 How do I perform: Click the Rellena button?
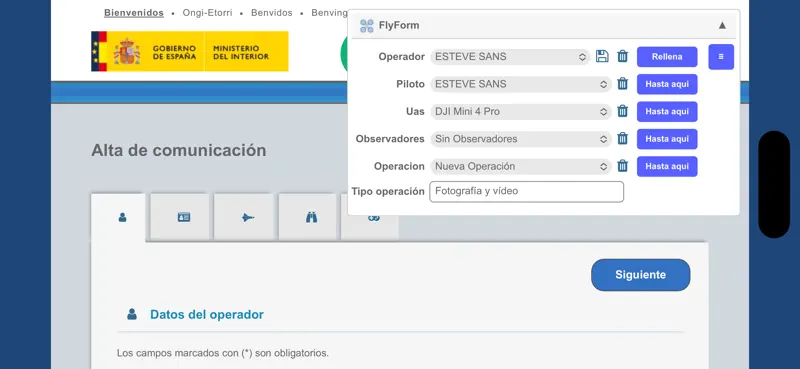click(x=667, y=57)
